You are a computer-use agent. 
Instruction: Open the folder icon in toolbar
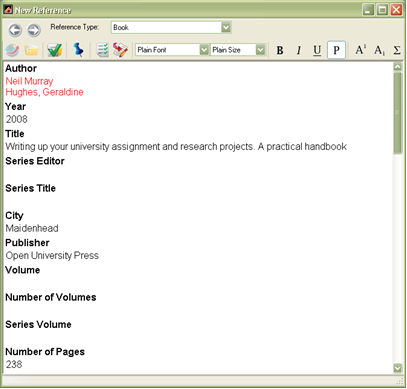pos(32,50)
